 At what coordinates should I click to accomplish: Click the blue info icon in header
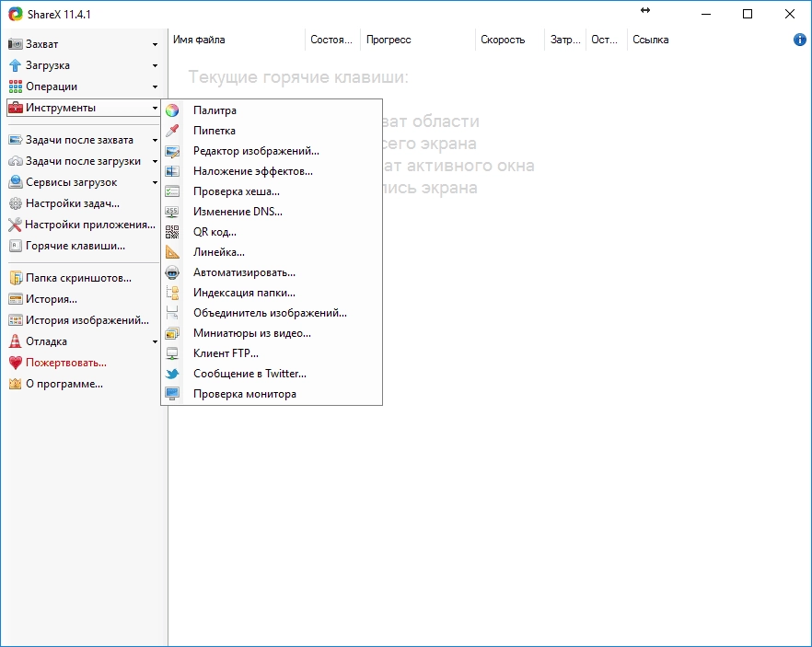(x=799, y=40)
